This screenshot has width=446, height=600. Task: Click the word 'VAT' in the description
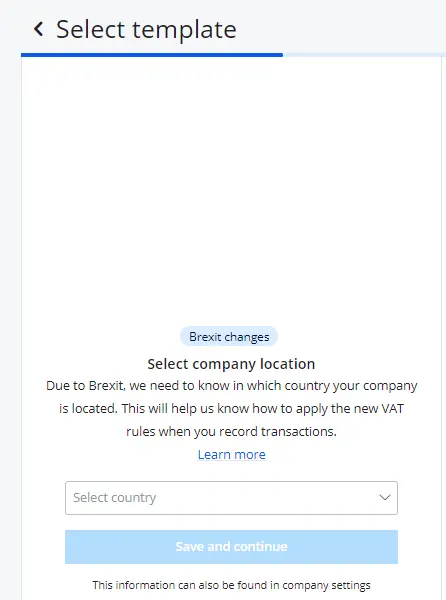pyautogui.click(x=392, y=408)
